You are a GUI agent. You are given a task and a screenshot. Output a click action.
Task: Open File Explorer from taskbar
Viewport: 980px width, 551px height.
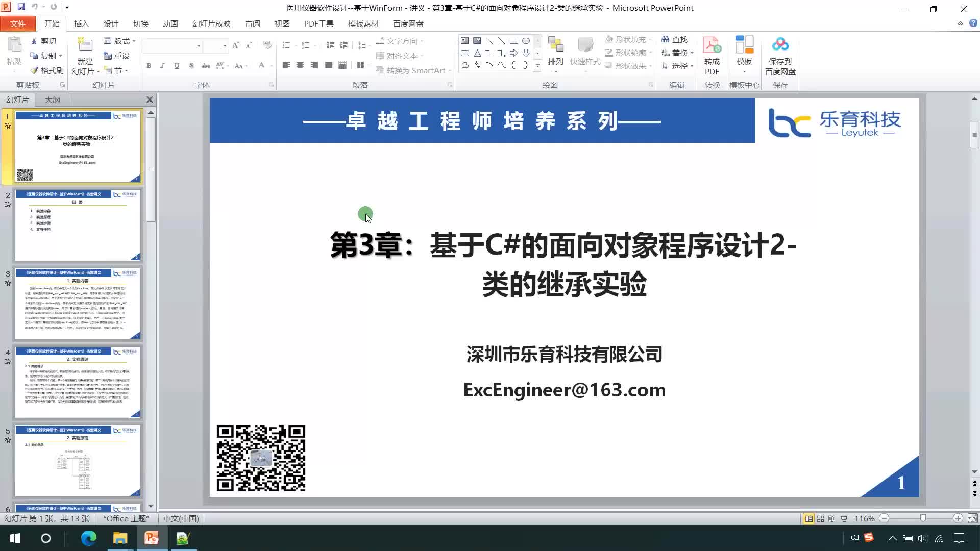[120, 538]
